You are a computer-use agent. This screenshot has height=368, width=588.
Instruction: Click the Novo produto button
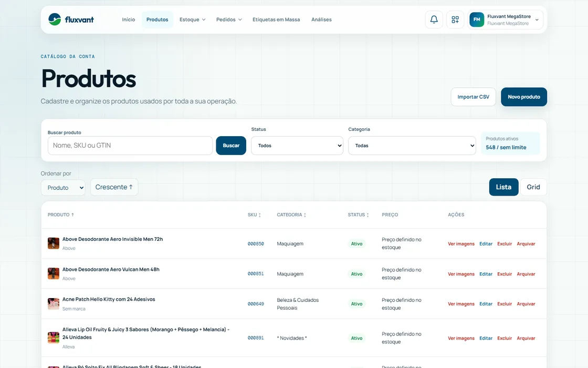click(x=524, y=97)
